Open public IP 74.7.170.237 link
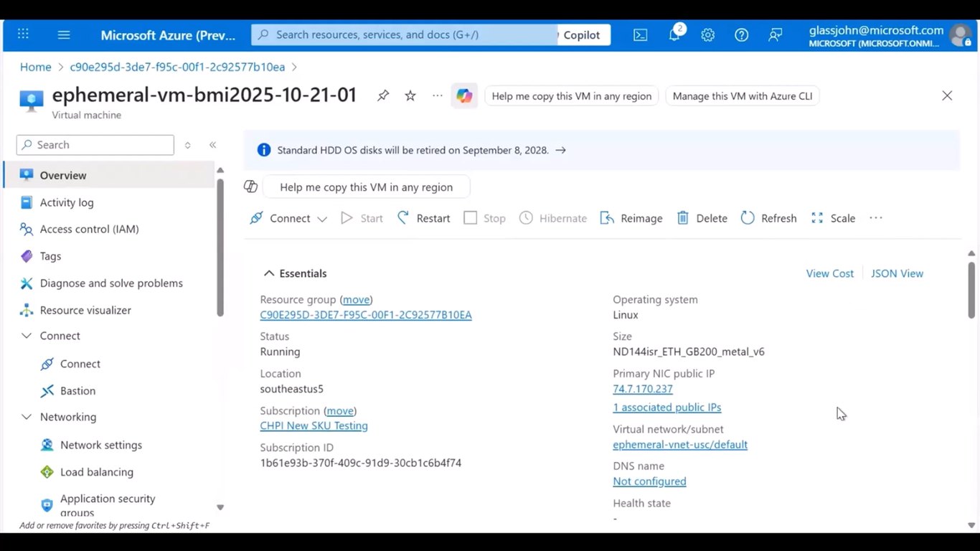Screen dimensions: 980x551 (x=643, y=389)
